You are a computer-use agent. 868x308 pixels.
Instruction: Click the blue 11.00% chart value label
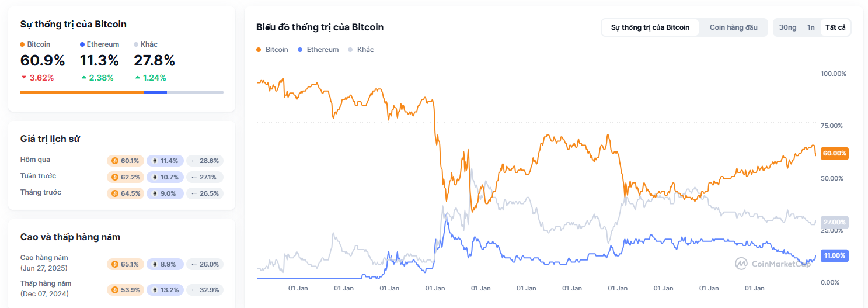coord(834,255)
